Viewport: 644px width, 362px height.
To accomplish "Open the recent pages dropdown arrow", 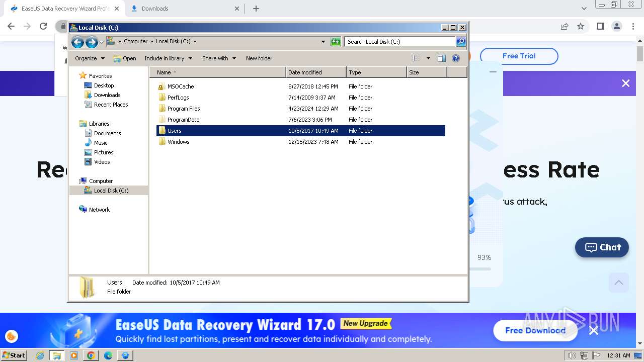I will point(101,42).
